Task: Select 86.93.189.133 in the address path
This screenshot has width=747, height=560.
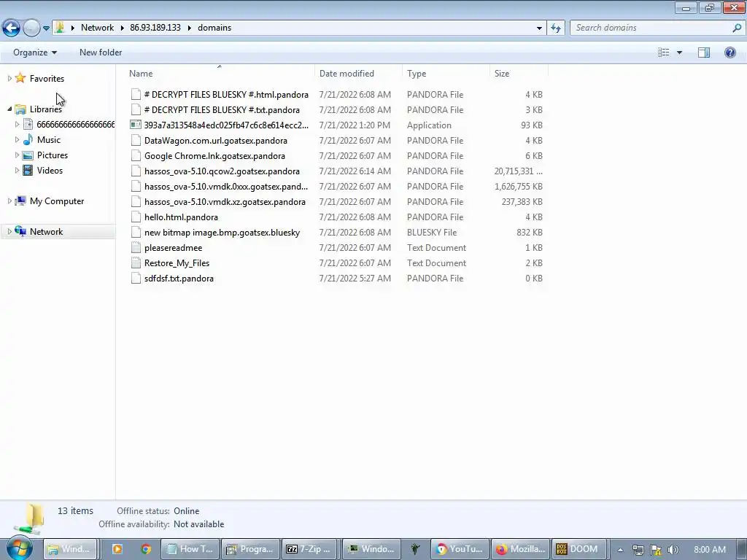Action: pyautogui.click(x=155, y=28)
